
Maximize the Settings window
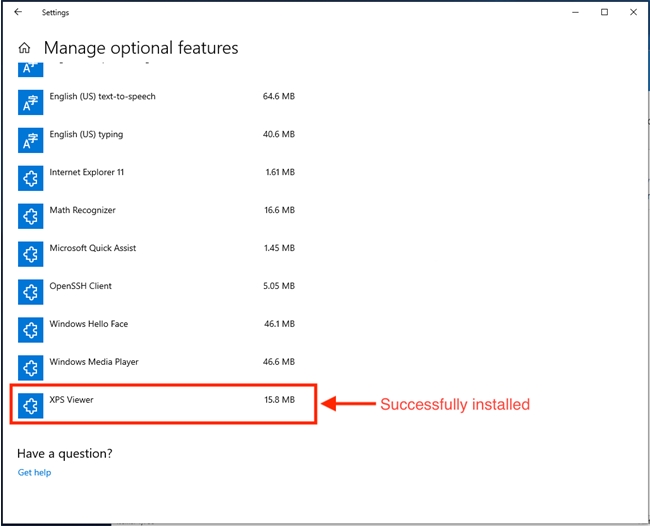604,12
